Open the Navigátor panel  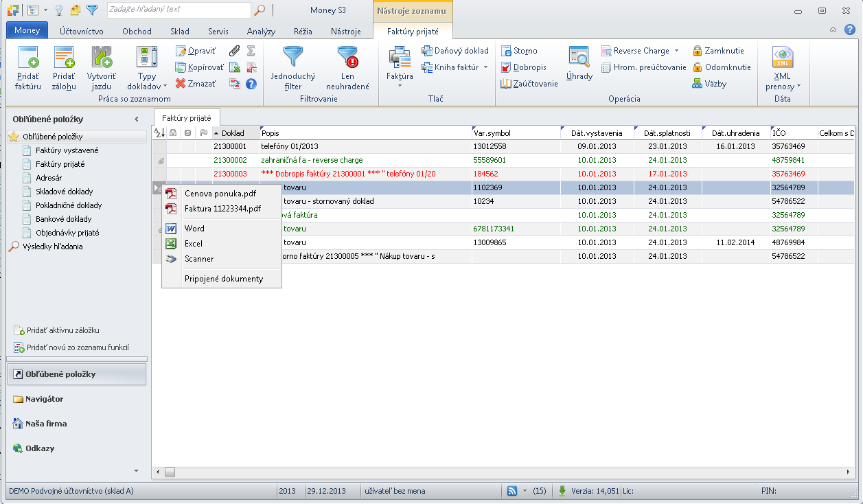click(76, 399)
